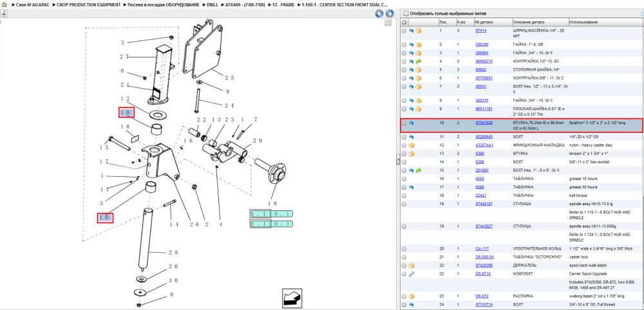Click blue arrow icon for part 280375
The image size is (644, 310).
point(411,100)
